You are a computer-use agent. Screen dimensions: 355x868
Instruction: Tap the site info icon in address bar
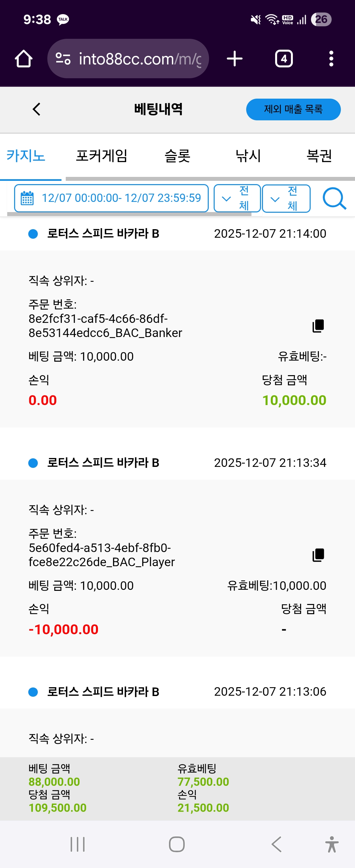point(63,59)
